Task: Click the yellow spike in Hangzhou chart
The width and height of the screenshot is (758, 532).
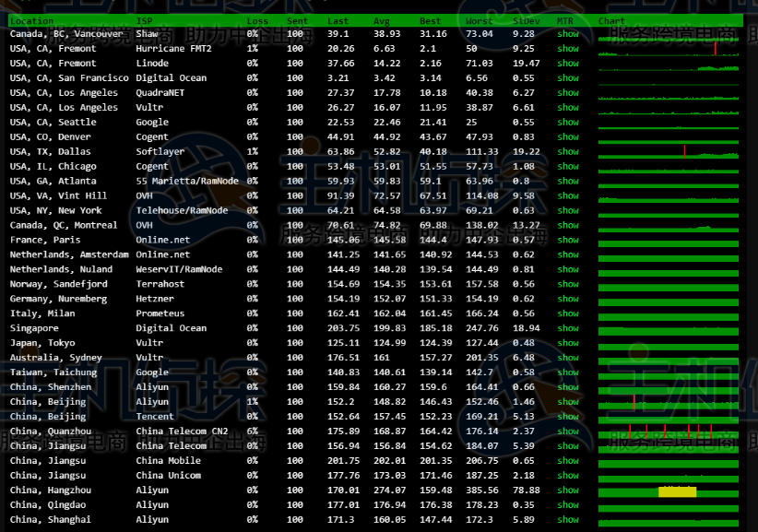Action: pos(677,491)
